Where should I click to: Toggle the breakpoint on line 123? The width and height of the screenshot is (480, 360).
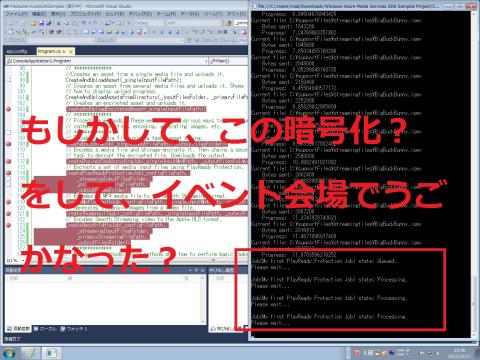coord(8,225)
